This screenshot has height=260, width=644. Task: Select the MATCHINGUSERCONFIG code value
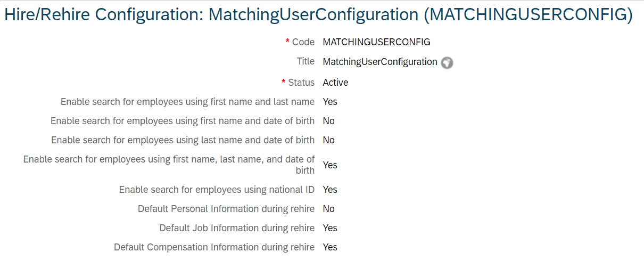[x=376, y=42]
